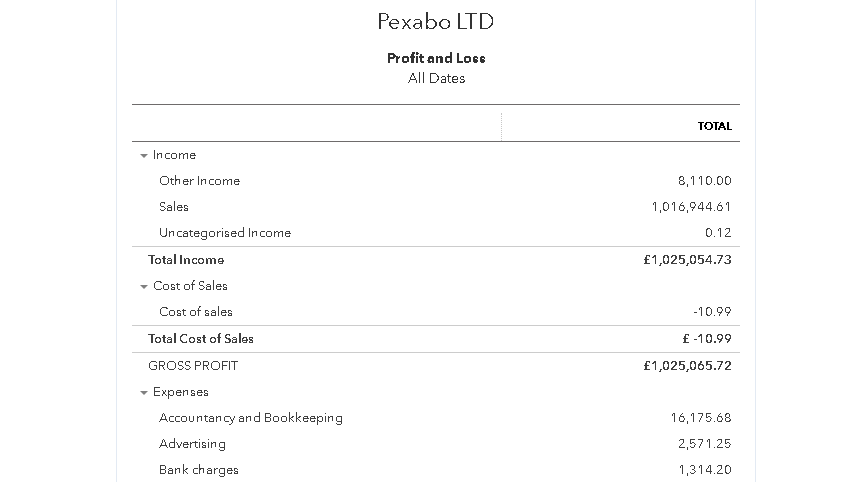Open Bank charges amount 1,314.20
Screen dimensions: 861x482
pyautogui.click(x=705, y=470)
